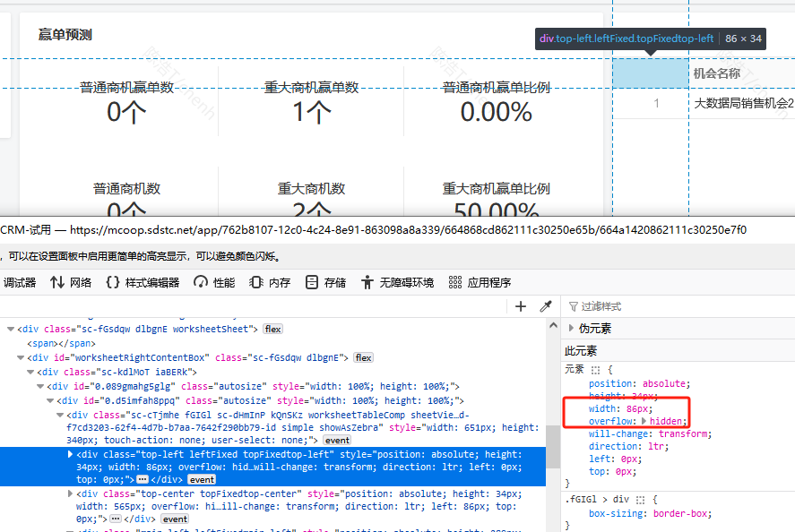Collapse the worksheetSheet div node
Viewport: 795px width, 532px height.
coord(10,330)
